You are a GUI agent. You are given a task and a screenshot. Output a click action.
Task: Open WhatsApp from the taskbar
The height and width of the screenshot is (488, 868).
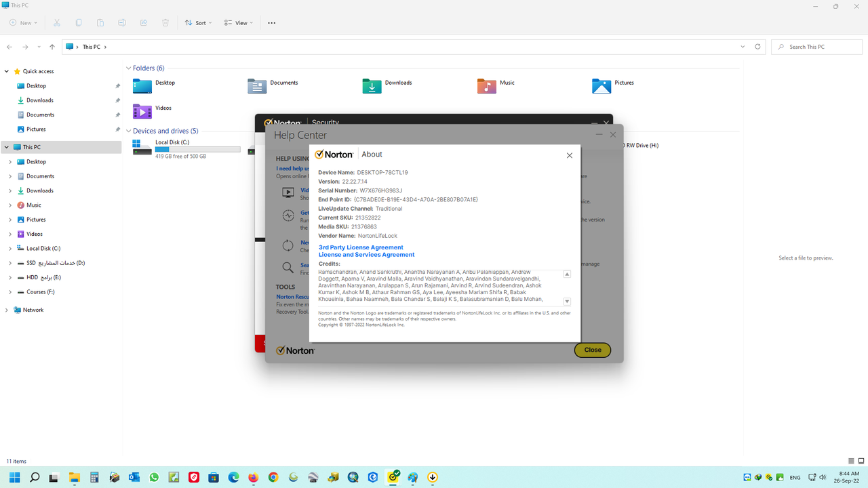click(154, 477)
